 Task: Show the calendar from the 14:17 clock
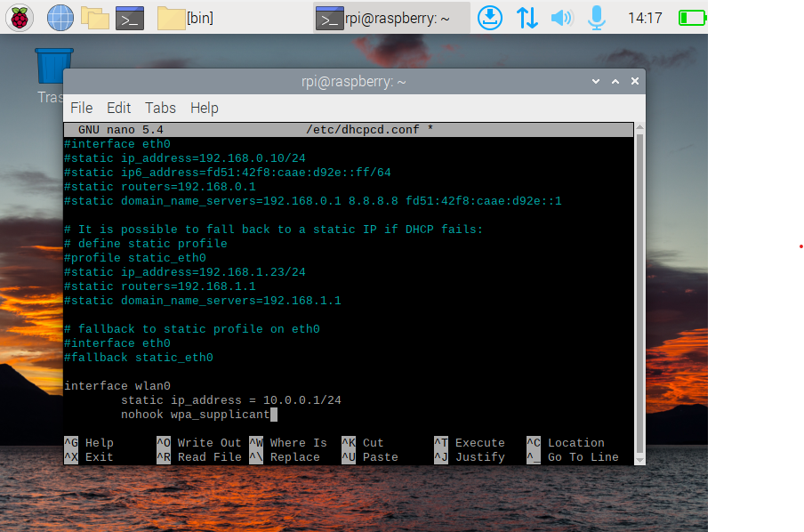click(x=645, y=18)
